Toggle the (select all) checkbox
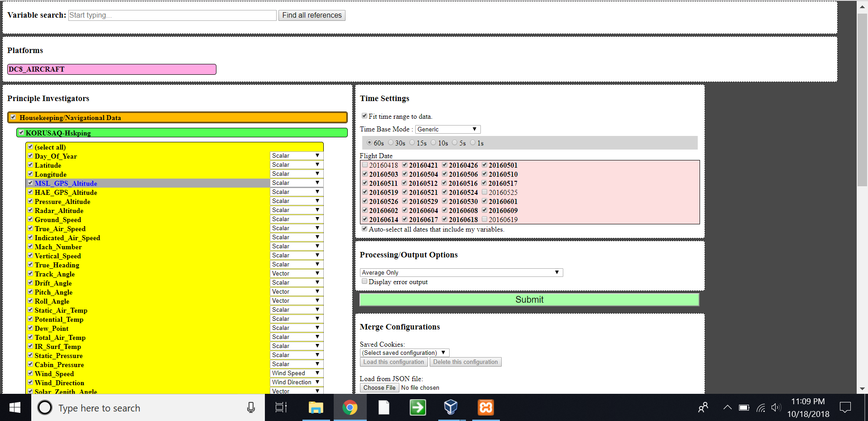 coord(30,146)
